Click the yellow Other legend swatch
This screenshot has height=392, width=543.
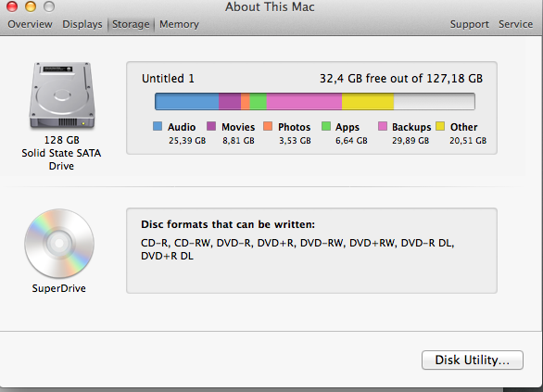click(x=440, y=126)
